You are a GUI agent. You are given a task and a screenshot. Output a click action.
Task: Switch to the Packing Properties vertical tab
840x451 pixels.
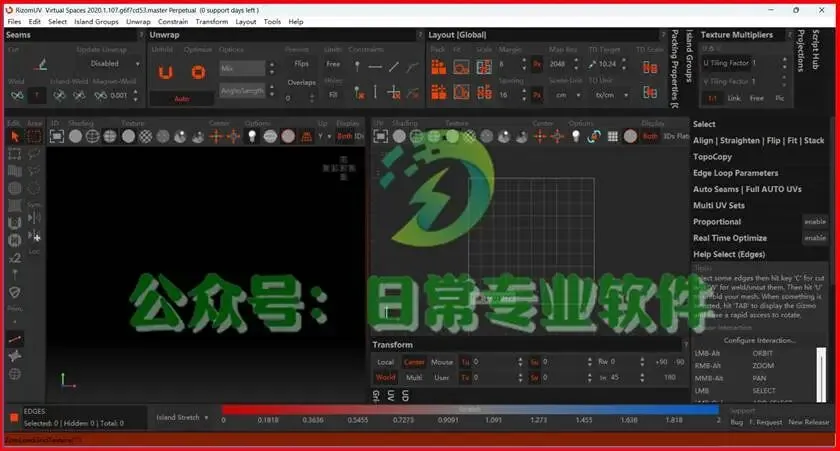(x=674, y=69)
